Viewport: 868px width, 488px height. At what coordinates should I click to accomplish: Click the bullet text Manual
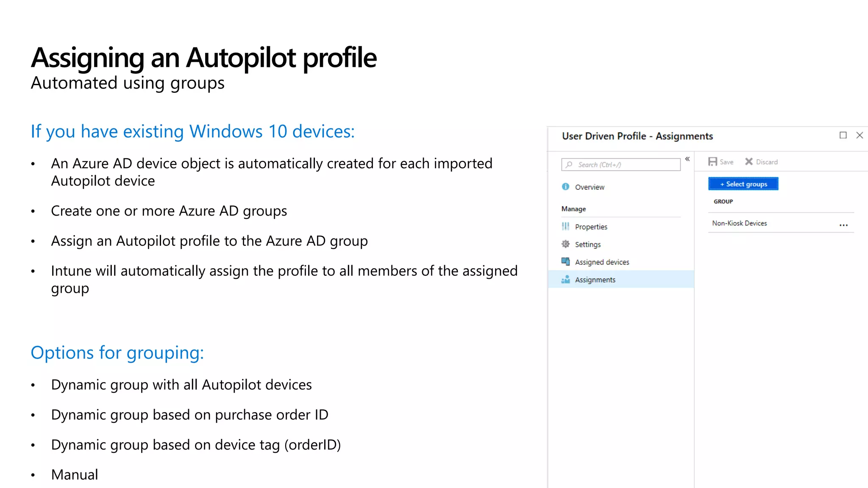pos(75,474)
